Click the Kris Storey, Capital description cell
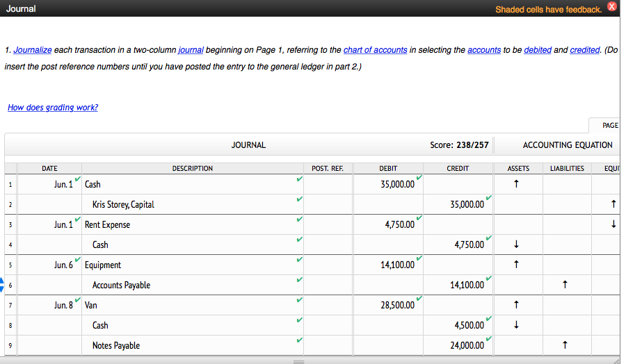Screen dimensions: 626x364 coord(193,204)
